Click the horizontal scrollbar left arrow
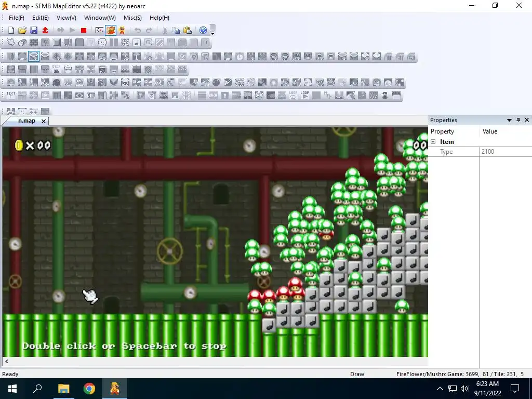 click(6, 362)
